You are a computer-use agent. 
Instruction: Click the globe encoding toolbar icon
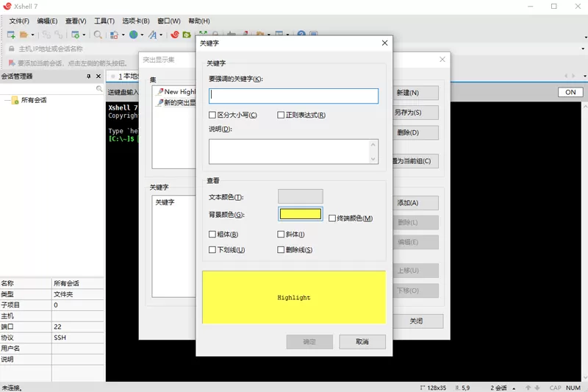point(134,35)
